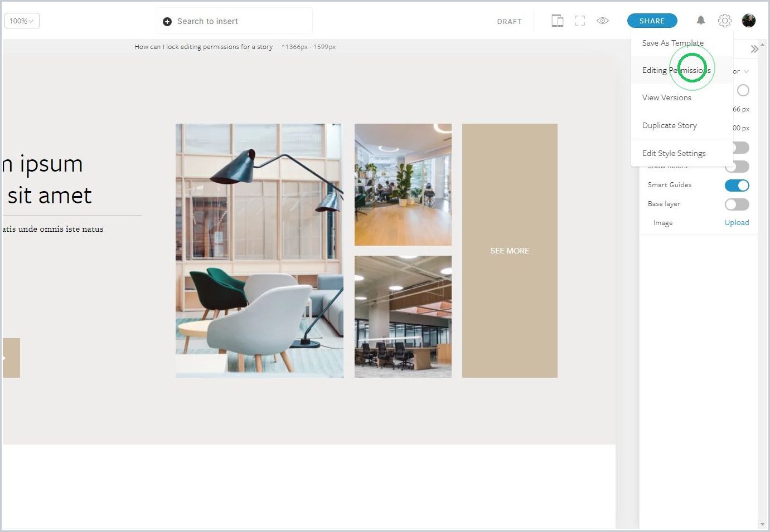The height and width of the screenshot is (532, 770).
Task: Click the settings gear icon
Action: coord(724,21)
